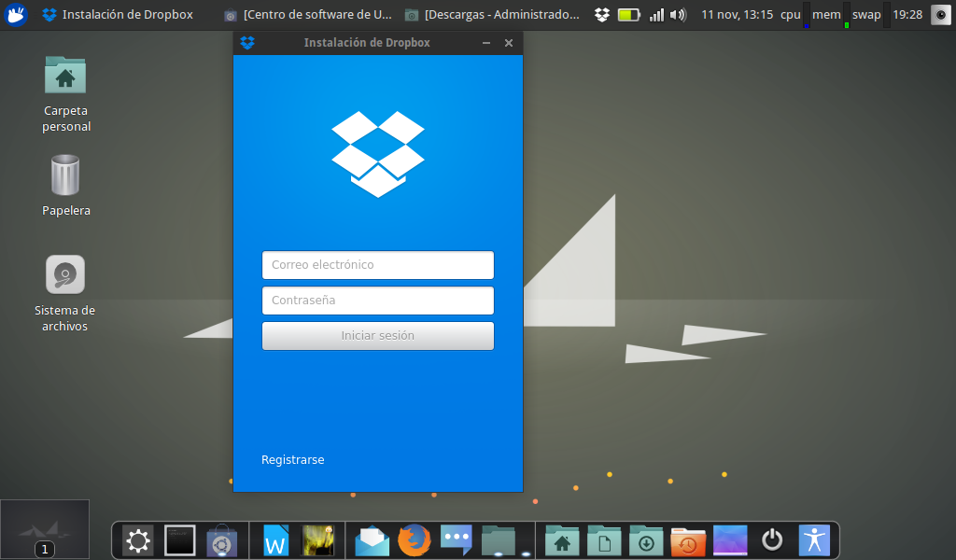Open the mail client icon in the dock
The width and height of the screenshot is (956, 560).
point(372,539)
